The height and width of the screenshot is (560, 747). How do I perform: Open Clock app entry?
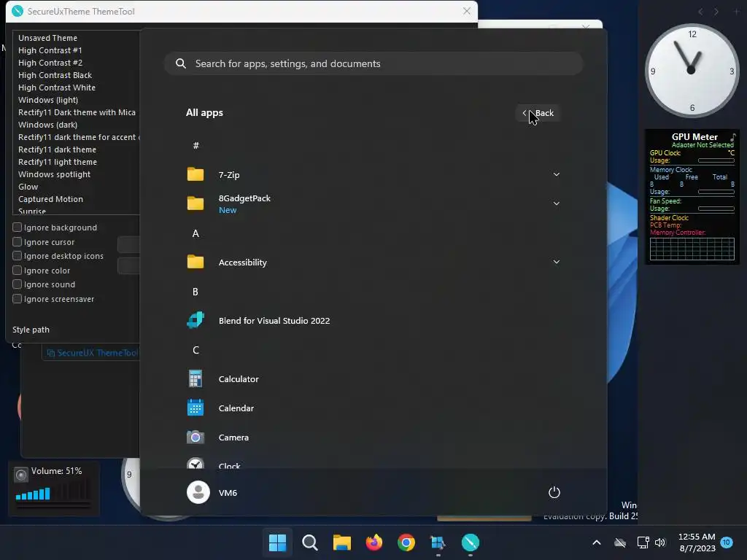(229, 465)
